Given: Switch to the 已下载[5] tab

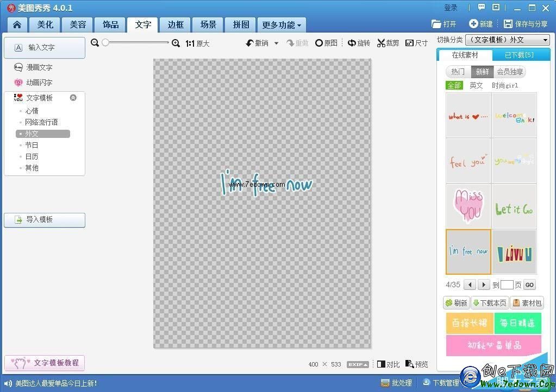Looking at the screenshot, I should tap(519, 55).
